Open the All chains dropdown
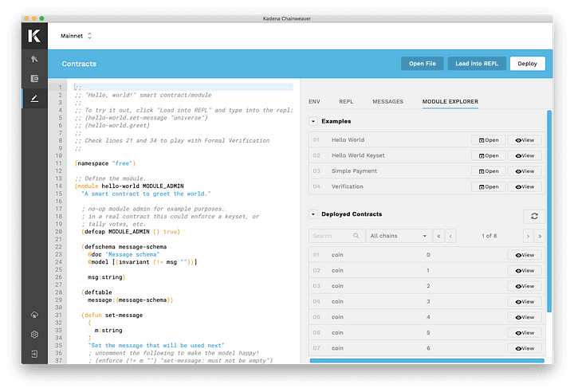 pos(399,236)
